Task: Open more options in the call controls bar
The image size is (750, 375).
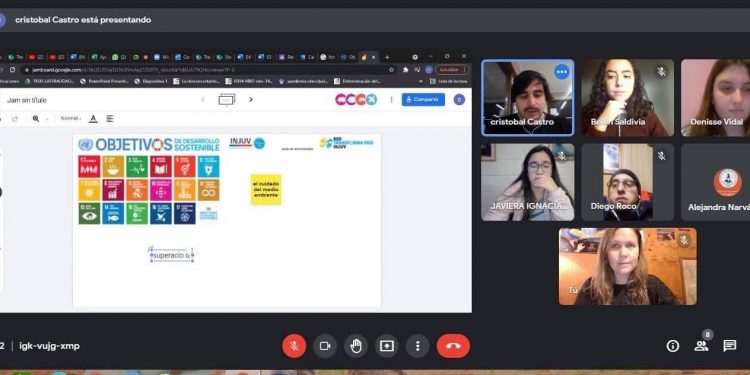Action: point(418,346)
